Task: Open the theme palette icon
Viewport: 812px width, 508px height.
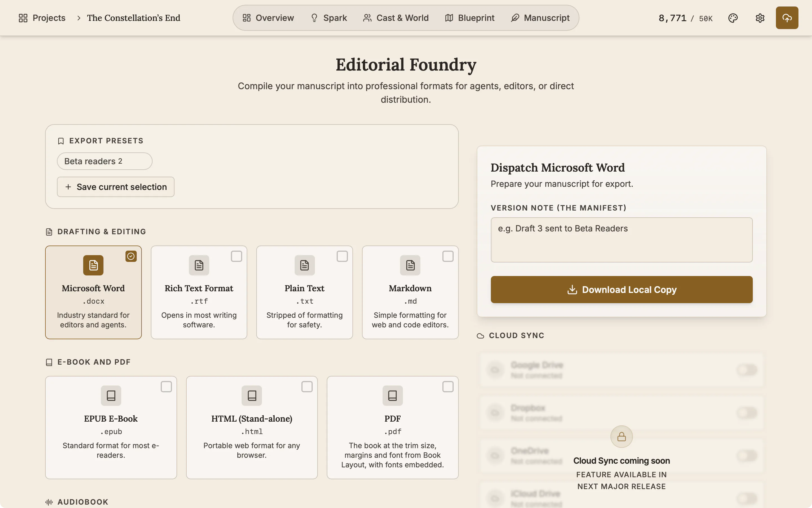Action: 733,18
